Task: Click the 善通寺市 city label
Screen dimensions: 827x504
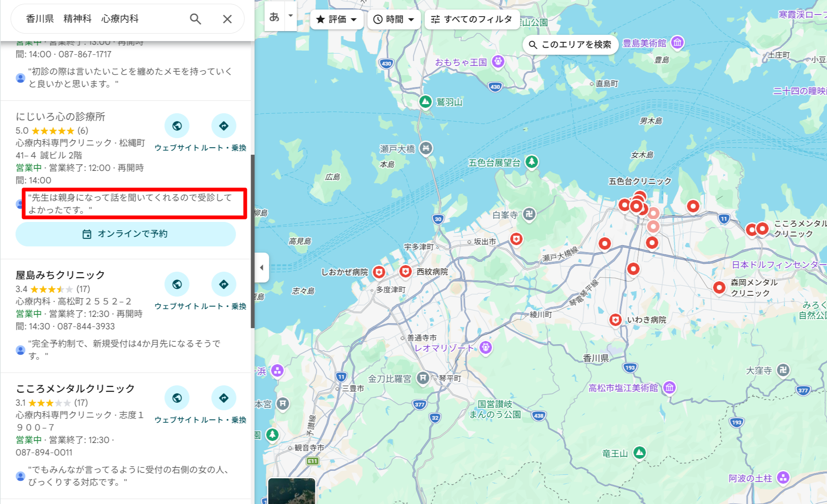Action: point(422,338)
